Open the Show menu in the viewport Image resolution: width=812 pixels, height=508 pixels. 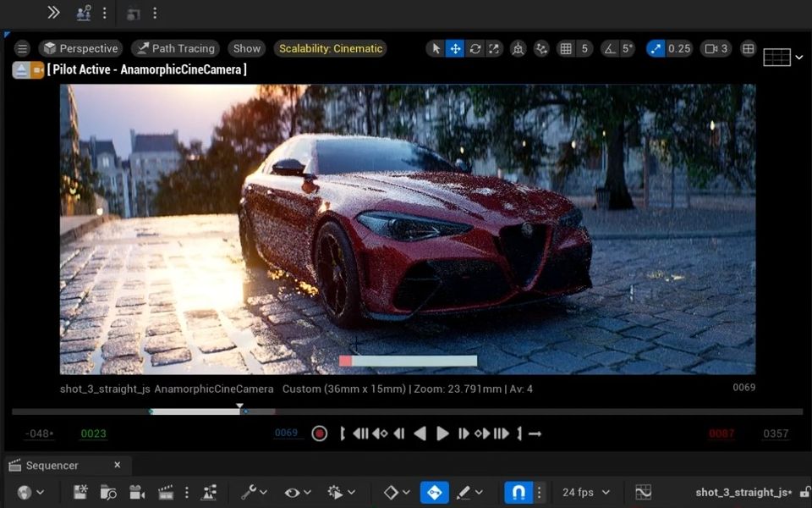246,48
